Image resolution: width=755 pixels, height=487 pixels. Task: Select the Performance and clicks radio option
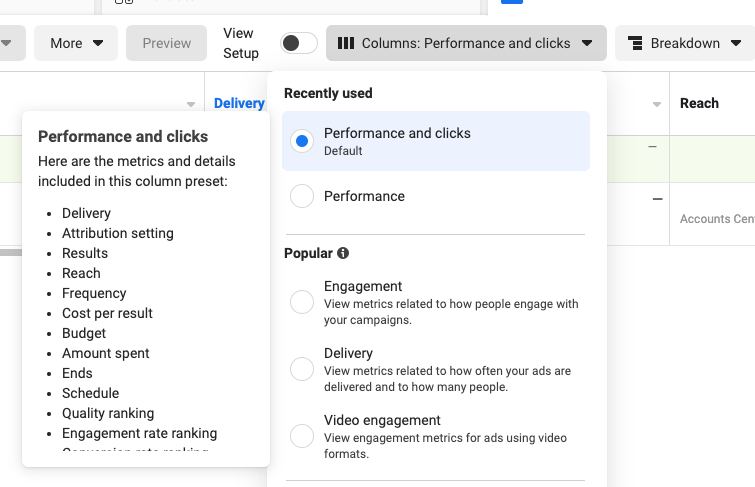point(302,141)
